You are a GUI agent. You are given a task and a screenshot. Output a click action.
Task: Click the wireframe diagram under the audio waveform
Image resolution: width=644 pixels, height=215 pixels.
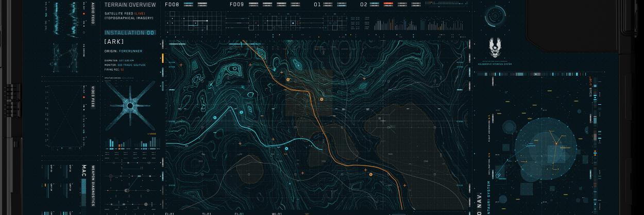click(64, 57)
